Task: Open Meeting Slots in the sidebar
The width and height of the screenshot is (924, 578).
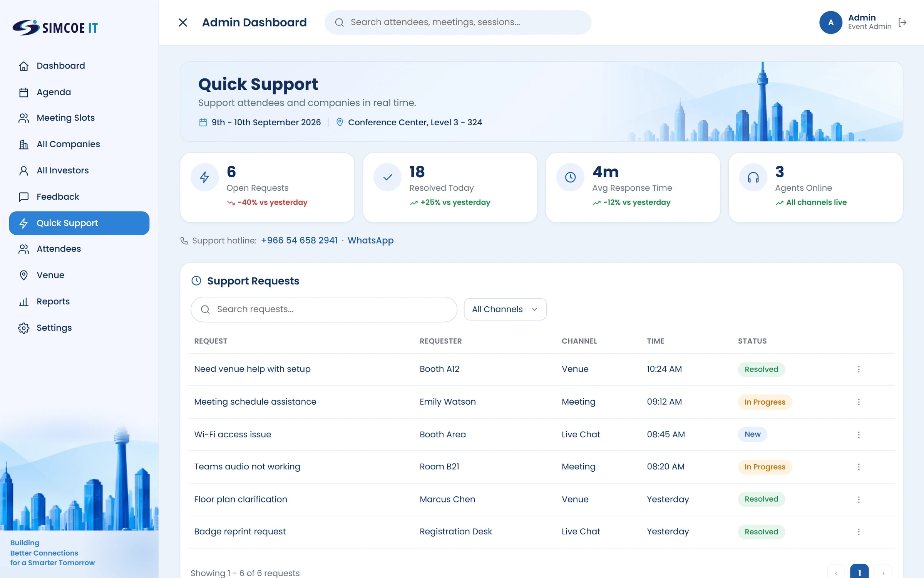Action: (79, 118)
